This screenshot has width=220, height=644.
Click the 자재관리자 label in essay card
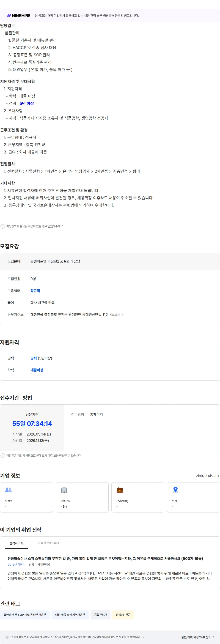[44, 565]
